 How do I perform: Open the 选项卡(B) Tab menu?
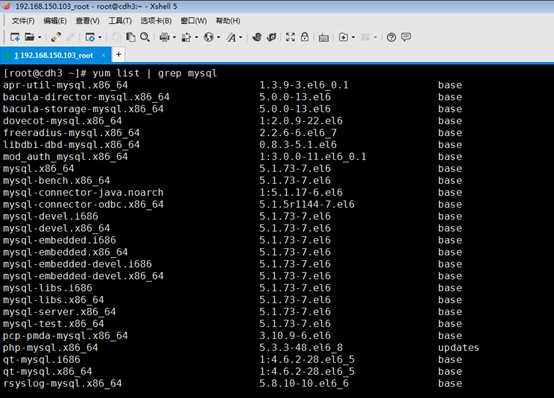pyautogui.click(x=156, y=21)
